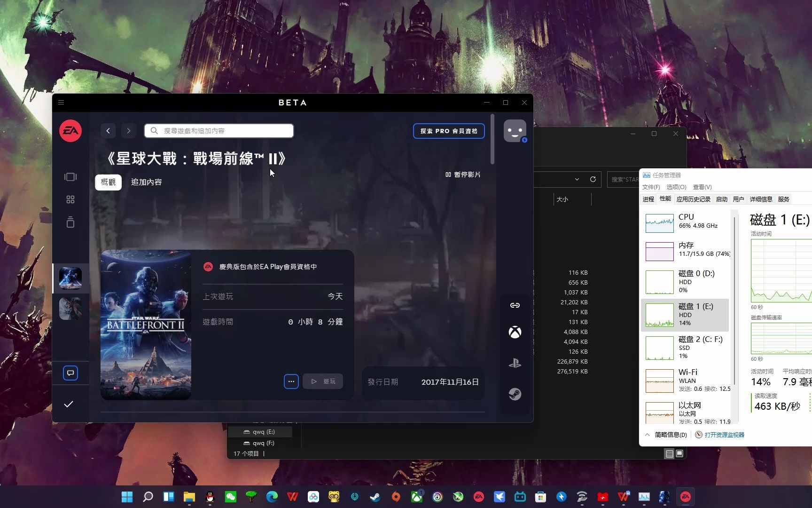This screenshot has width=812, height=508.
Task: Open 打开资源监视器 resource monitor link
Action: click(725, 435)
